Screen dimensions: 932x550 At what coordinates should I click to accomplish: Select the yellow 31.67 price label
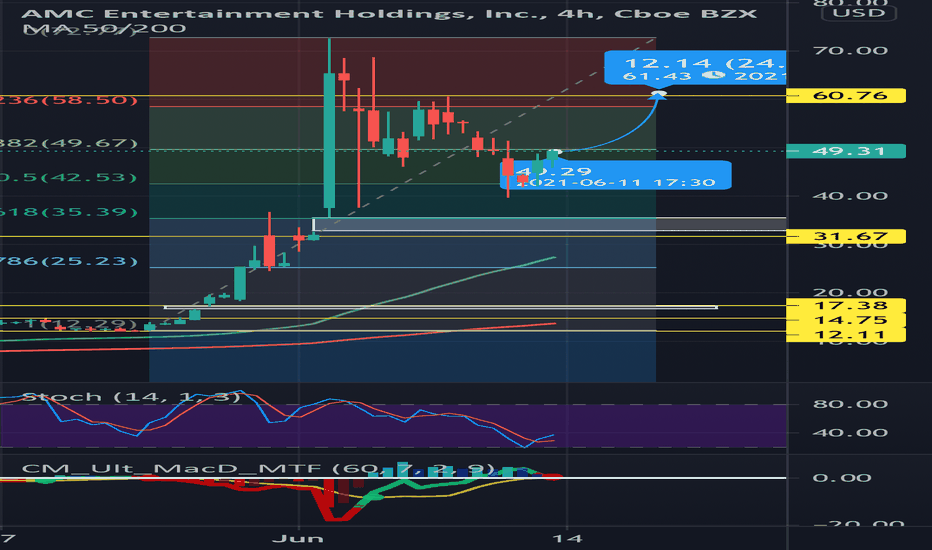click(x=846, y=236)
